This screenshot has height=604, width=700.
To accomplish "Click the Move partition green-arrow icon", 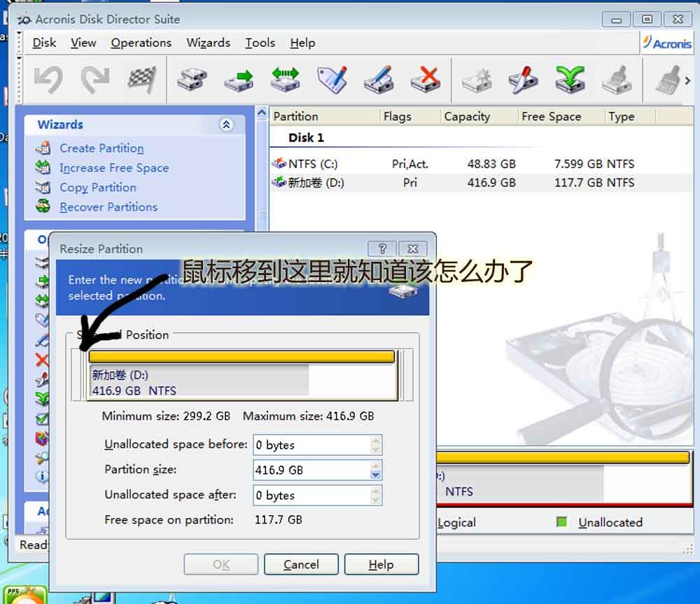I will (x=239, y=80).
